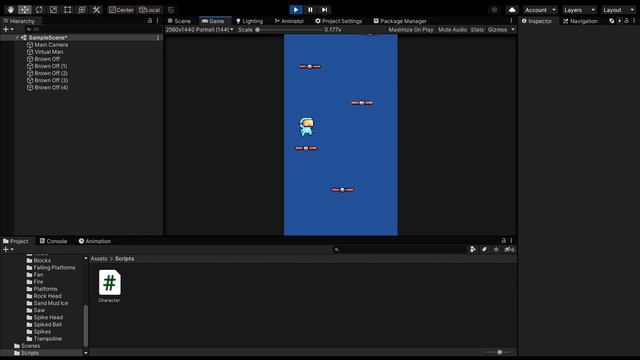The width and height of the screenshot is (640, 360).
Task: Open the Navigation tab
Action: 580,21
